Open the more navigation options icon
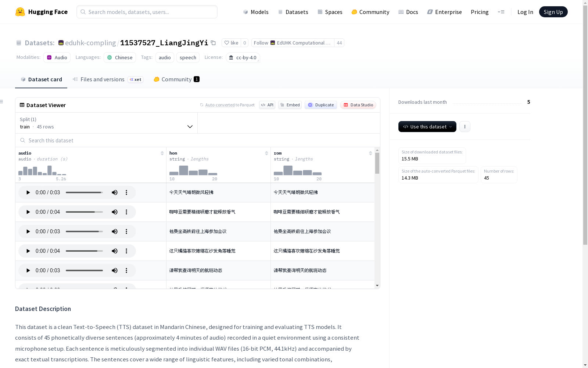 [x=501, y=12]
